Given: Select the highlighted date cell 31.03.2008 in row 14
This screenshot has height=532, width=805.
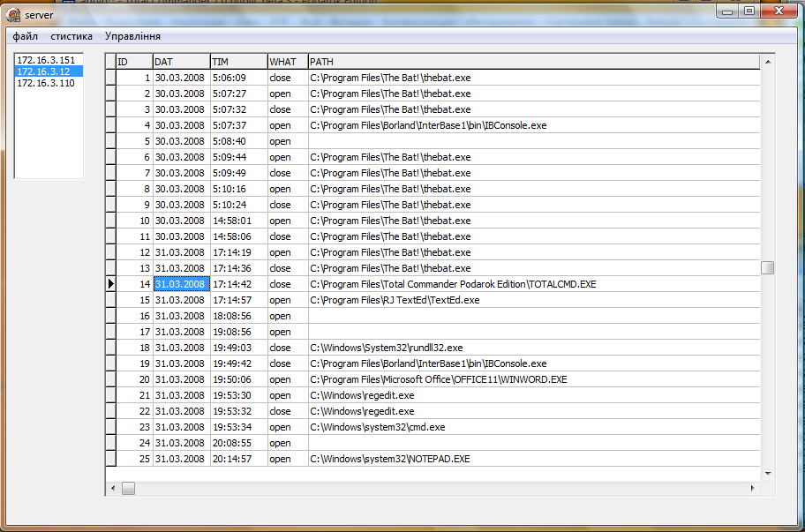Looking at the screenshot, I should pyautogui.click(x=182, y=284).
